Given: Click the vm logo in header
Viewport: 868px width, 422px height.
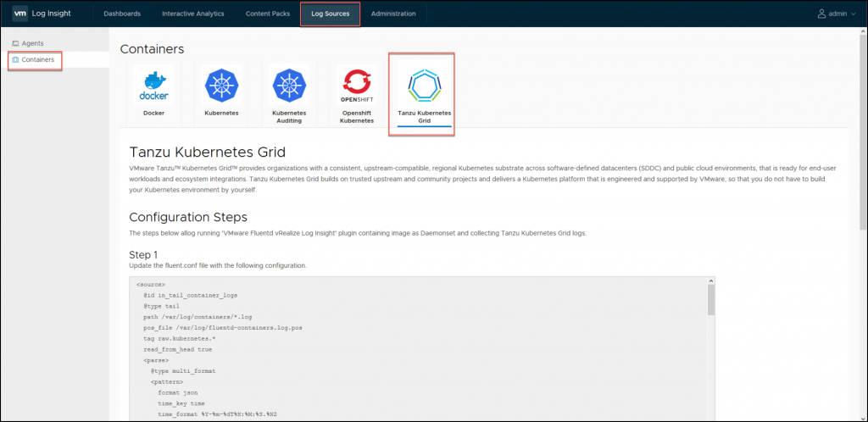Looking at the screenshot, I should [20, 14].
